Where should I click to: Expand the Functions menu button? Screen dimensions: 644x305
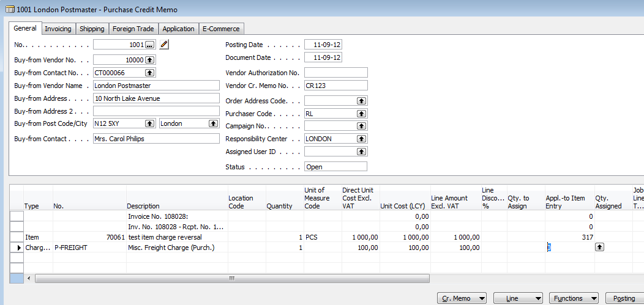pos(573,298)
